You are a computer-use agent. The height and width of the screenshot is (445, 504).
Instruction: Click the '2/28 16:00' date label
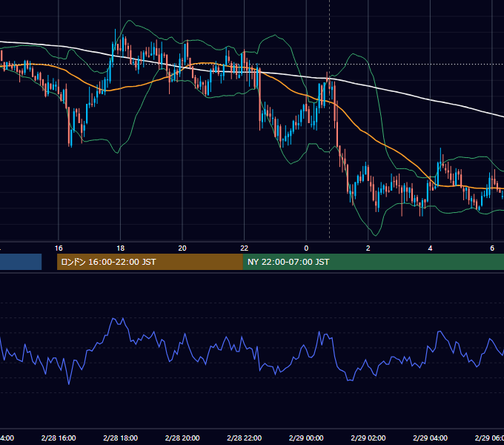coord(59,438)
